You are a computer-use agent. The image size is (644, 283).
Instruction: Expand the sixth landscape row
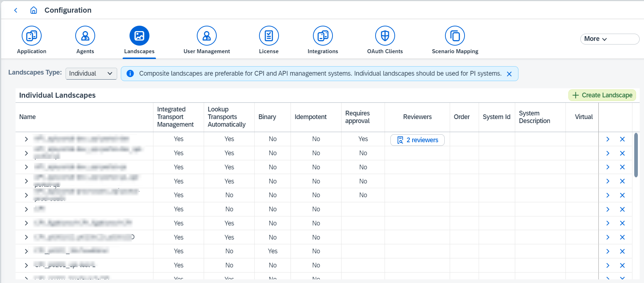26,209
